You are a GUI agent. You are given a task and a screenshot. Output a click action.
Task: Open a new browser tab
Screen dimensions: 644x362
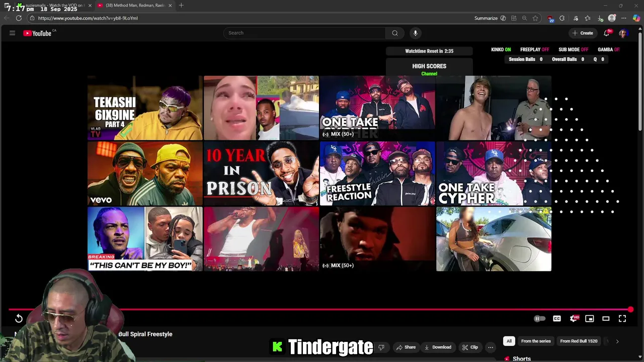(x=181, y=6)
